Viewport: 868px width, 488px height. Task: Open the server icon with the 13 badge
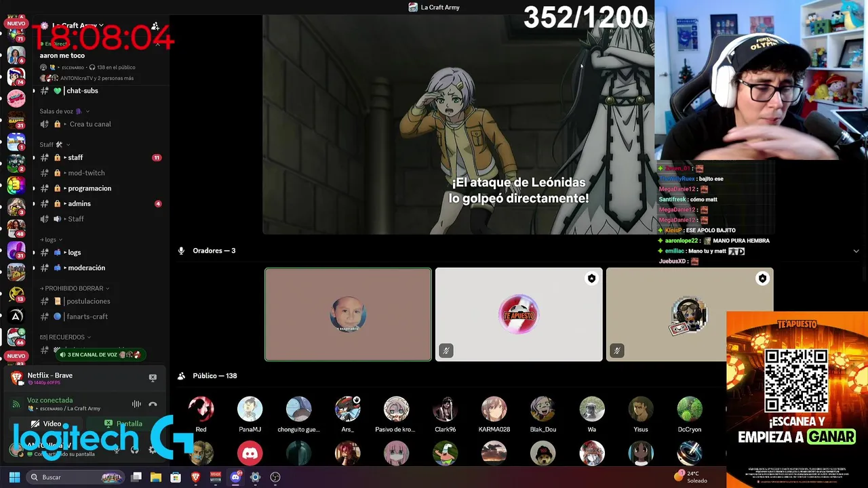point(16,293)
